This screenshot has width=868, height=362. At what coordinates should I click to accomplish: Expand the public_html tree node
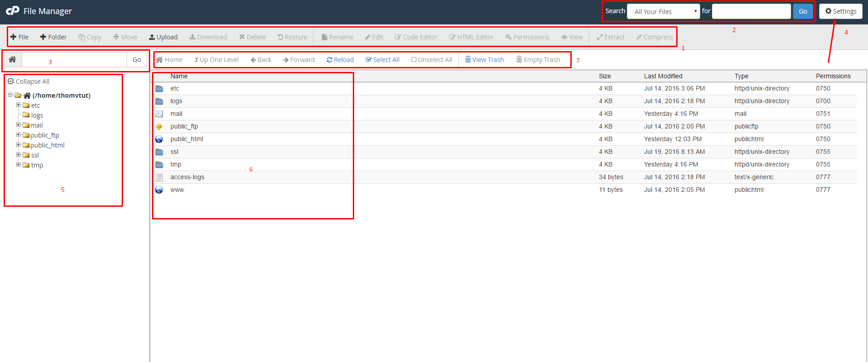[19, 145]
